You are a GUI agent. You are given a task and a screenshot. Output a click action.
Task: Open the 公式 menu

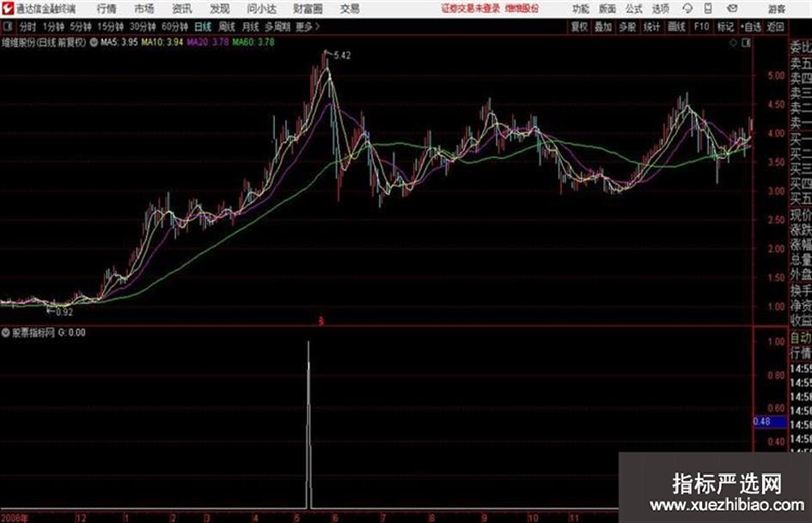pos(634,9)
